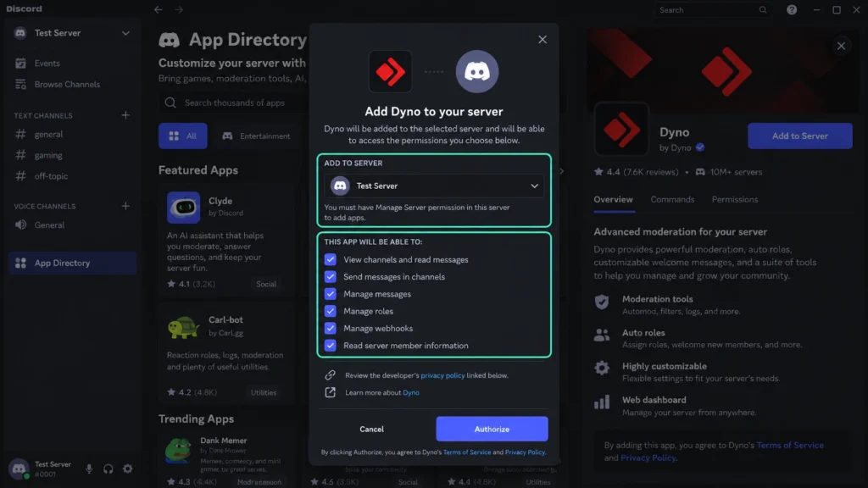Viewport: 868px width, 488px height.
Task: Select the All category filter
Action: pos(183,136)
